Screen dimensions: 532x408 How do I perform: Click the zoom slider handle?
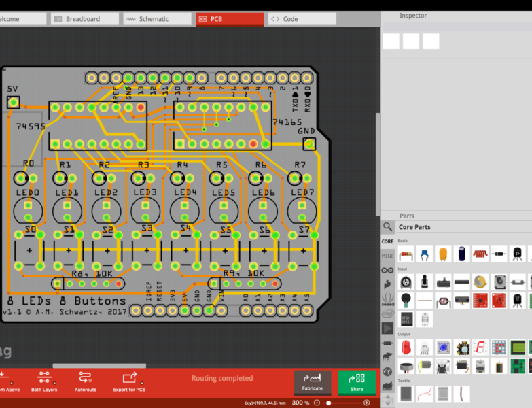328,403
